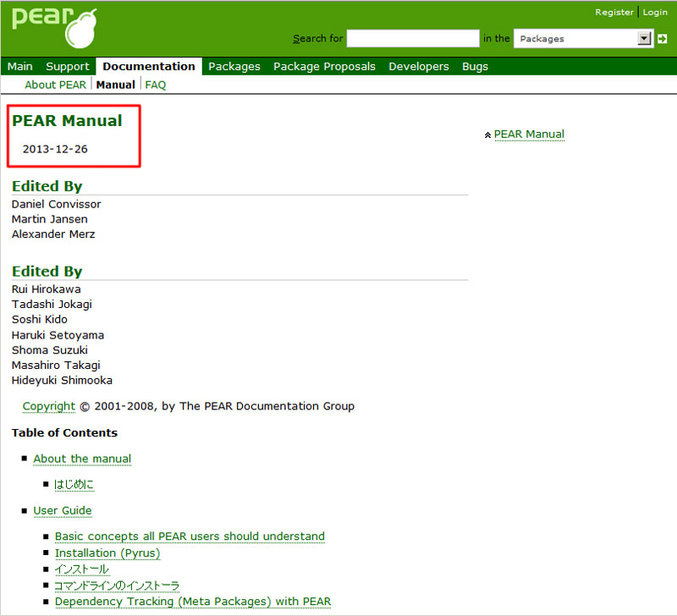Open the Bugs tab
This screenshot has width=677, height=616.
pyautogui.click(x=475, y=67)
